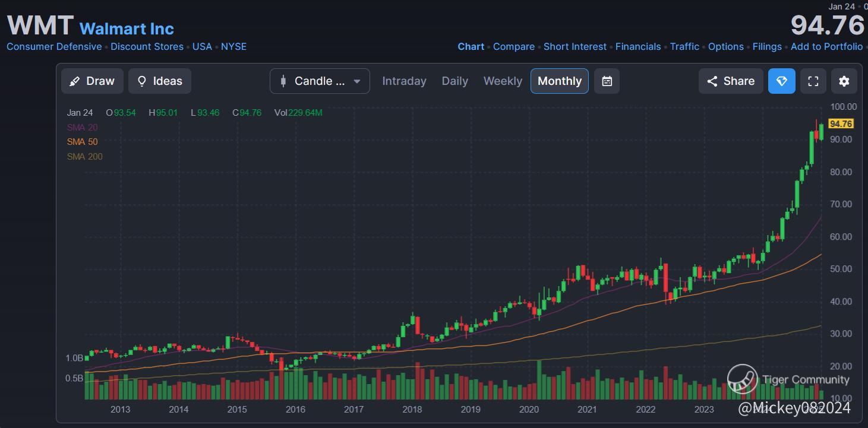Open the Discount Stores industry link
The width and height of the screenshot is (868, 428).
147,46
